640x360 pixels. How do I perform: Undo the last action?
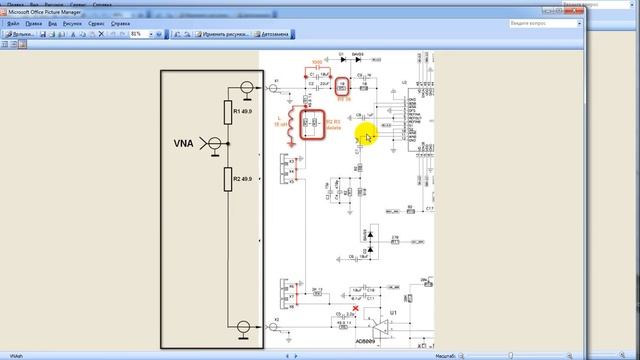[113, 34]
